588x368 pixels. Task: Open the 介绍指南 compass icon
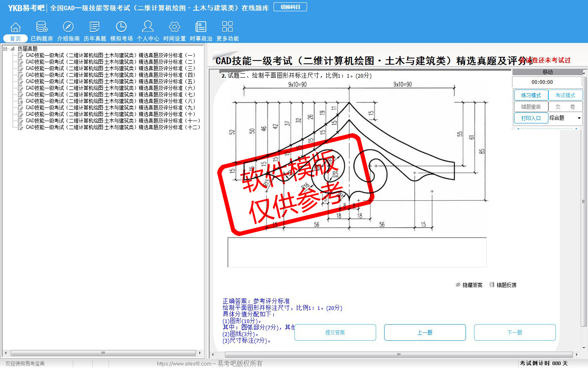click(x=68, y=27)
